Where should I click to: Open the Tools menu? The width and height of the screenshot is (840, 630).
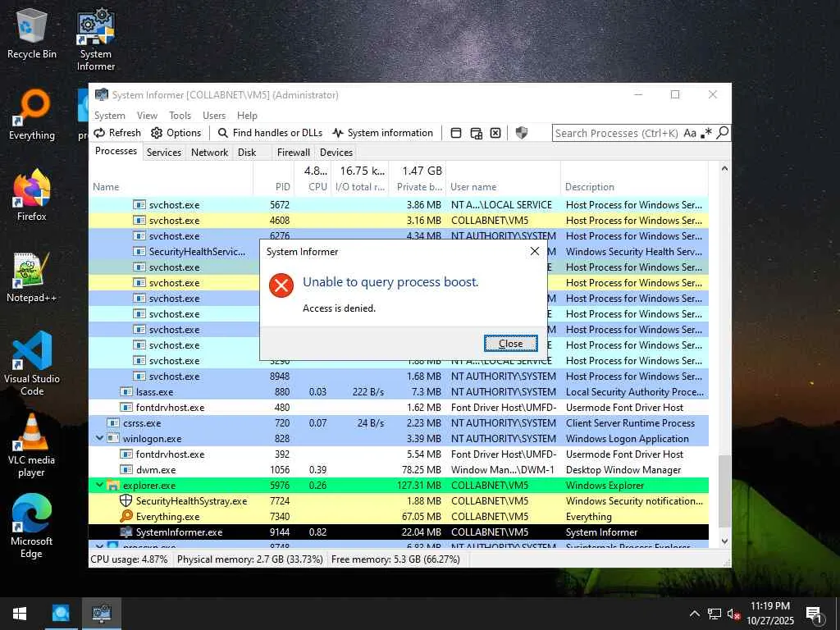[180, 115]
